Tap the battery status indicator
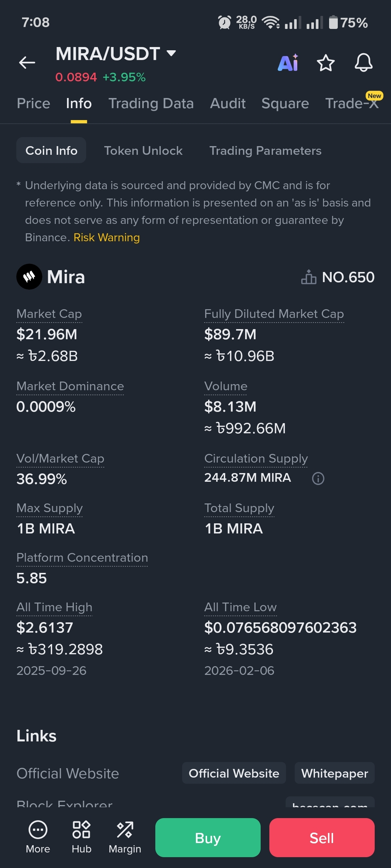Image resolution: width=391 pixels, height=868 pixels. pos(348,22)
